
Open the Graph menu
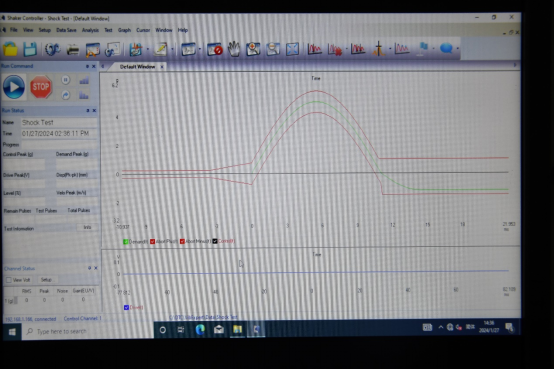pyautogui.click(x=124, y=30)
